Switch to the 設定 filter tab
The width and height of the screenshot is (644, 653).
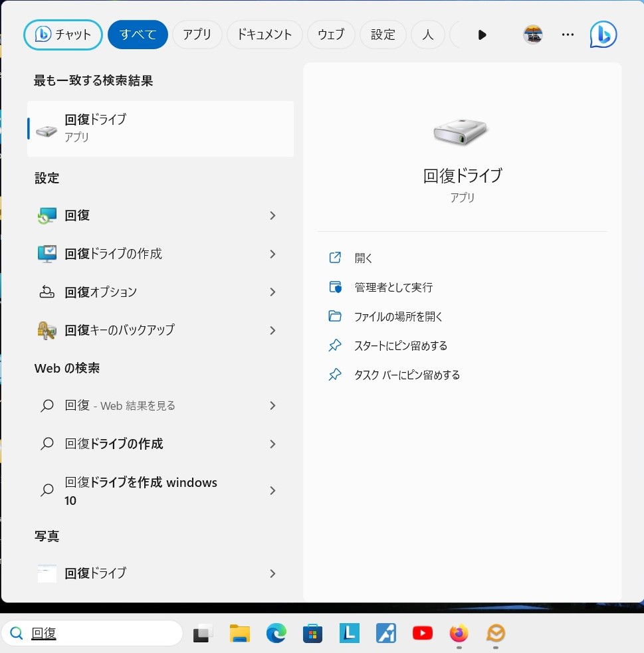coord(383,35)
